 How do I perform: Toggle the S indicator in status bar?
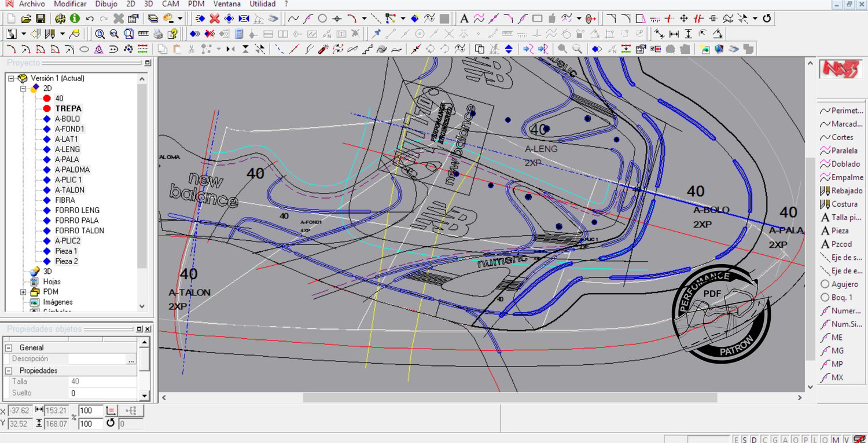(x=745, y=440)
